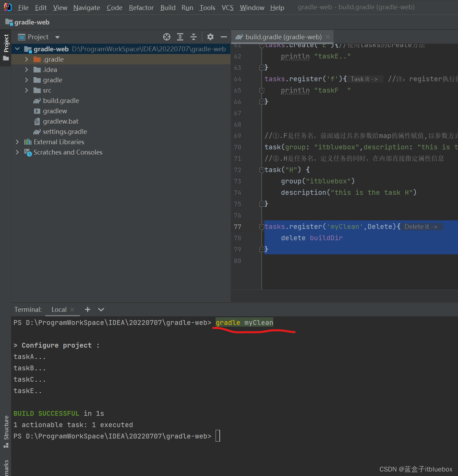Click BUILD SUCCESSFUL text in terminal
Image resolution: width=458 pixels, height=476 pixels.
(46, 413)
